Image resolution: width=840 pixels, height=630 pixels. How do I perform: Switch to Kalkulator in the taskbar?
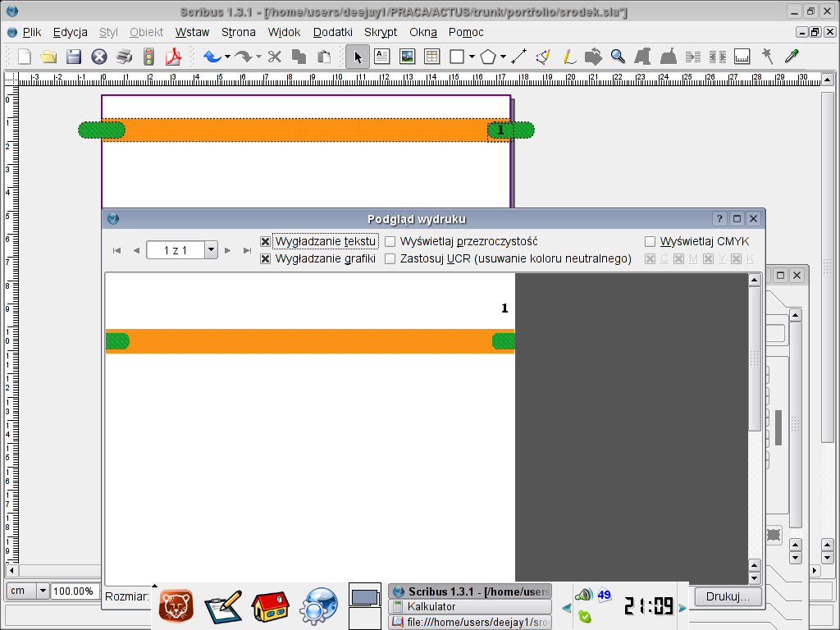coord(470,607)
